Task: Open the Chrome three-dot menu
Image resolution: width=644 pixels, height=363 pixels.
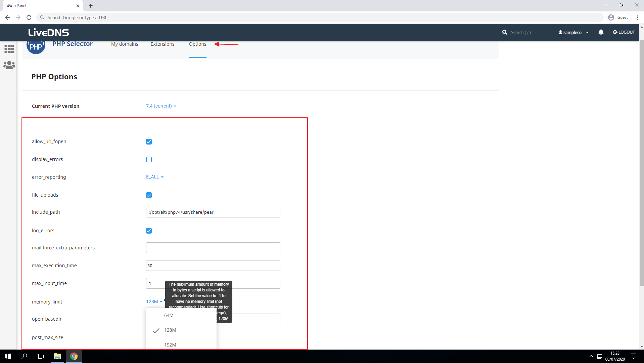Action: (637, 17)
